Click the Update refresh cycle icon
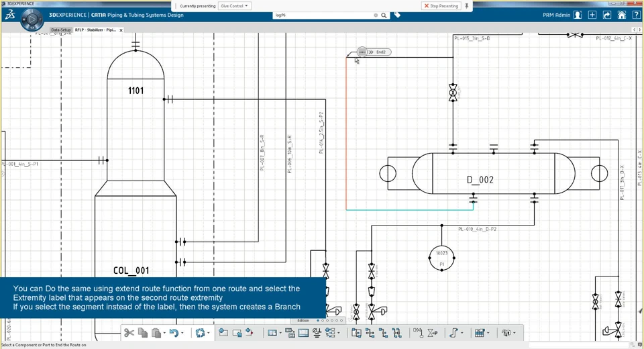This screenshot has width=644, height=349. point(200,333)
